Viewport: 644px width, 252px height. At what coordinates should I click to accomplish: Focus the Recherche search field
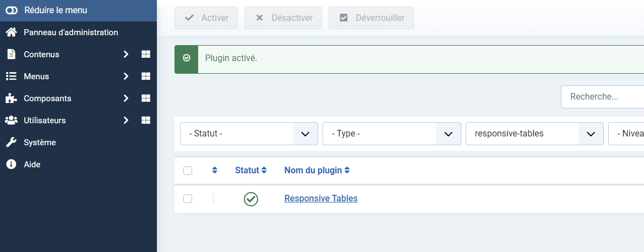pos(602,97)
